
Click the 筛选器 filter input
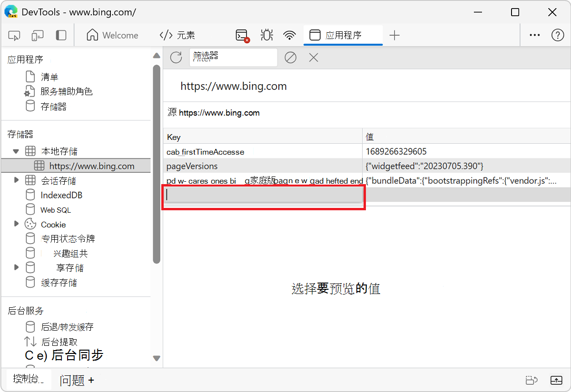point(233,57)
